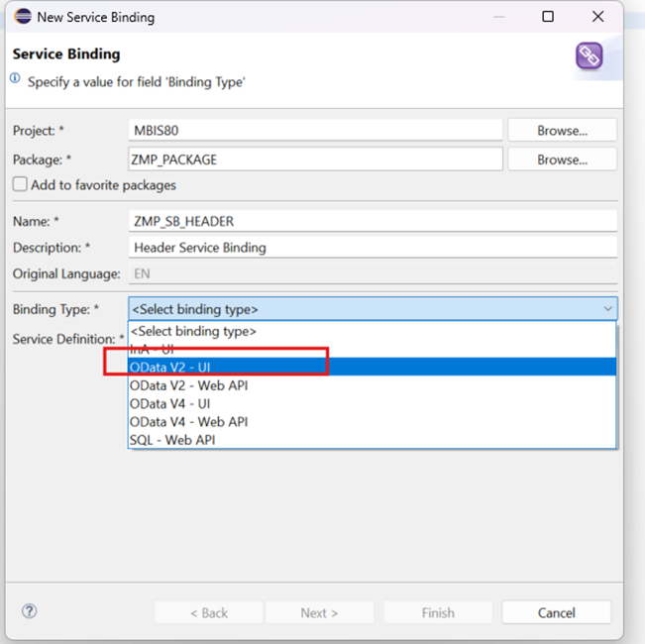Close the New Service Binding dialog
645x644 pixels.
[597, 17]
